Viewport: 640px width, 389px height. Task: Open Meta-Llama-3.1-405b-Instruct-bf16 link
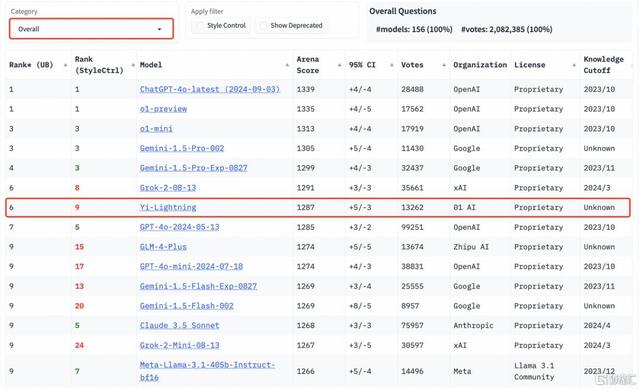(x=207, y=371)
